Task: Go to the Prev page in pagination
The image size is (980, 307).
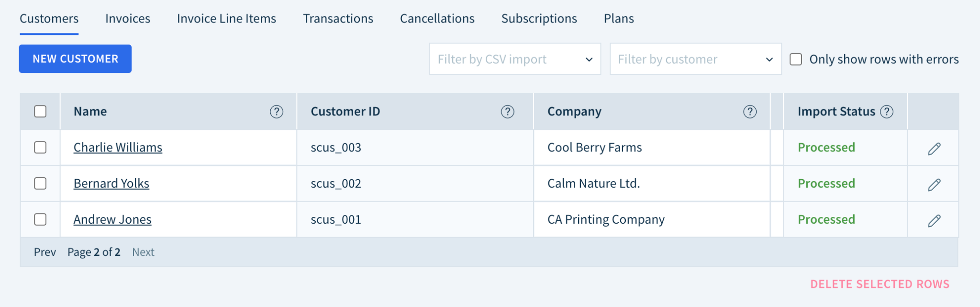Action: [45, 252]
